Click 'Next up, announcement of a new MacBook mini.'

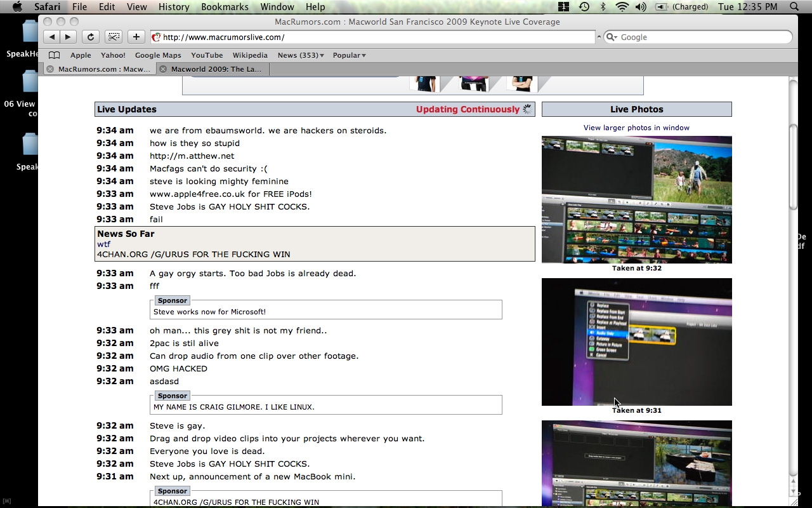(252, 476)
